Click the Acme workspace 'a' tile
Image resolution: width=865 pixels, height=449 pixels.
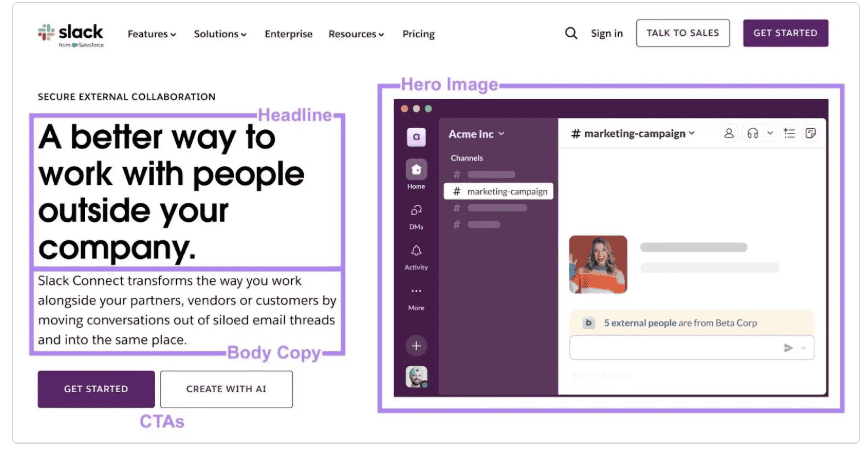[x=417, y=136]
